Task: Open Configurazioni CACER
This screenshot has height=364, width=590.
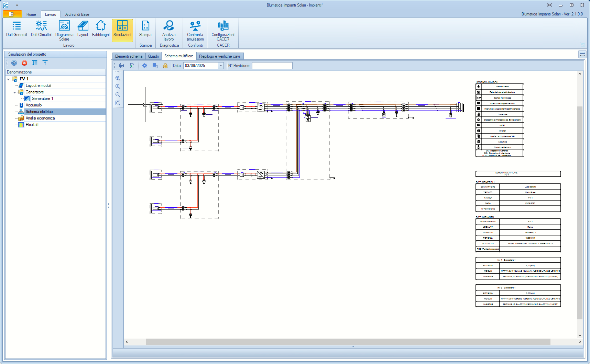Action: pos(223,30)
